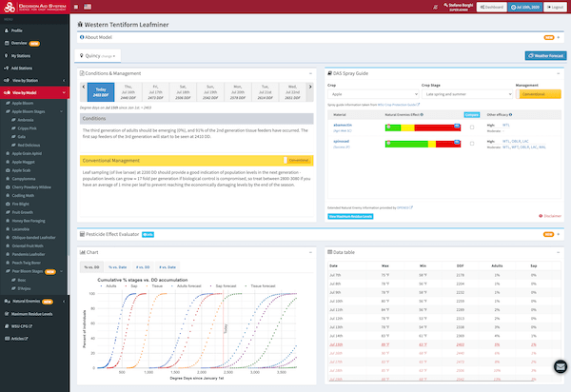Open the Crop dropdown showing Apple
Image resolution: width=571 pixels, height=392 pixels.
coord(369,94)
